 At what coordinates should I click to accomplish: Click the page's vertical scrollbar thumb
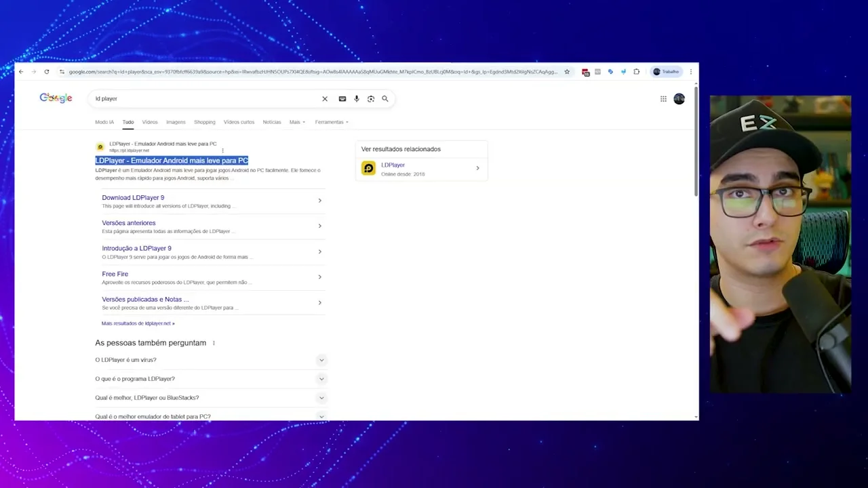point(696,141)
